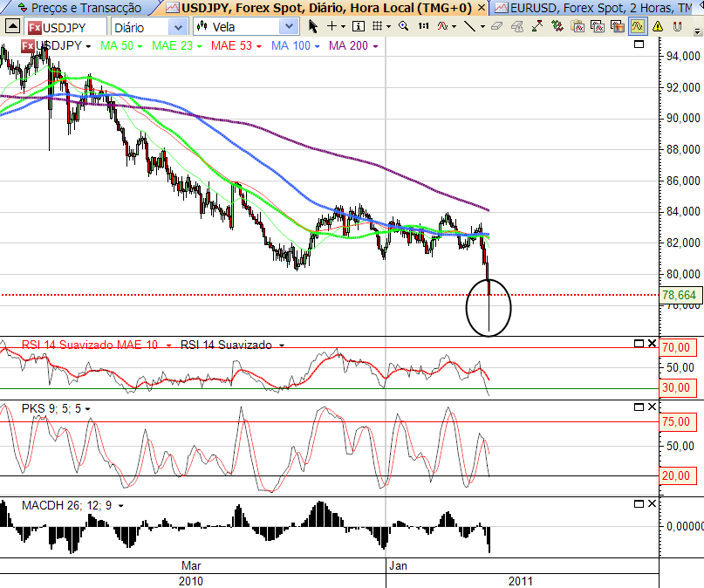Select the buy/sell marker line tool

coord(537,26)
